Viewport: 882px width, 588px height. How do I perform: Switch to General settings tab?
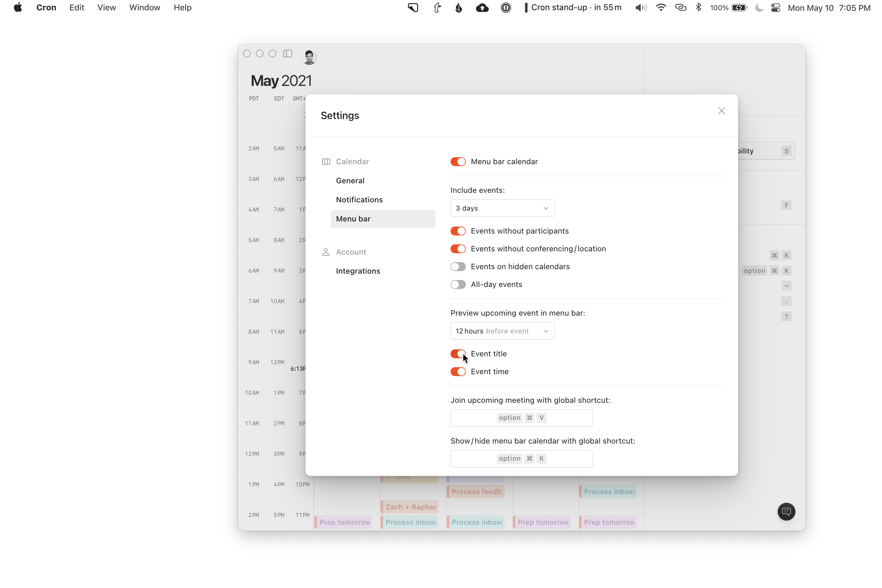(x=350, y=181)
